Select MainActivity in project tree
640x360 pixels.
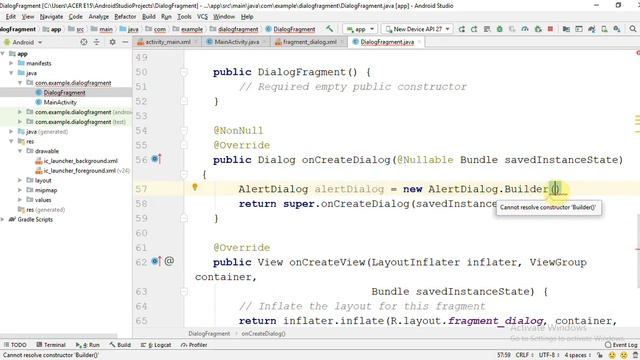[x=60, y=102]
